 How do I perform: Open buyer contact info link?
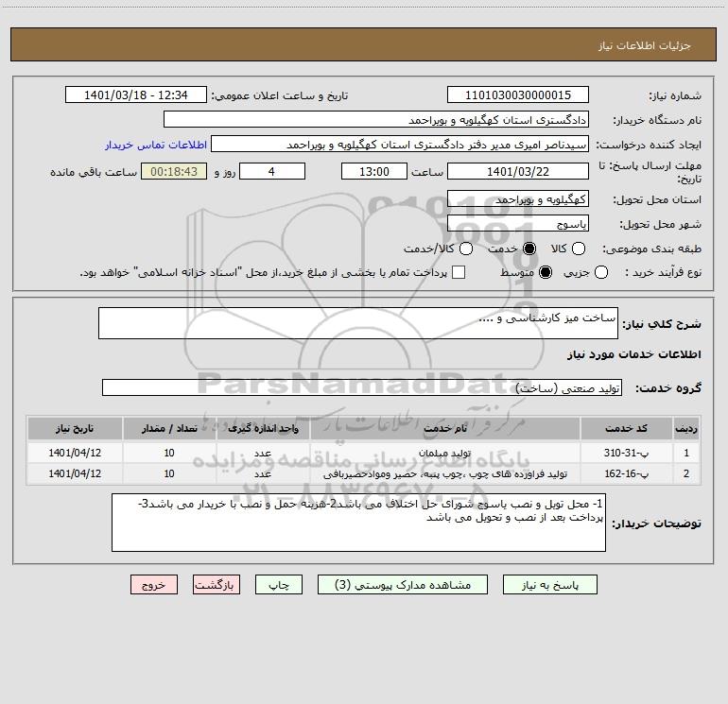point(156,145)
